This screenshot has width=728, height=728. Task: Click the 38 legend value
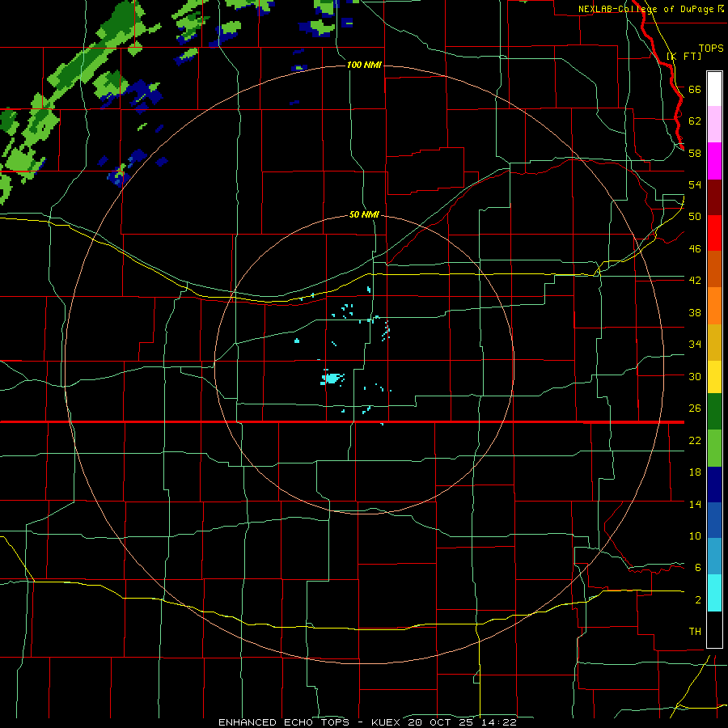click(695, 312)
